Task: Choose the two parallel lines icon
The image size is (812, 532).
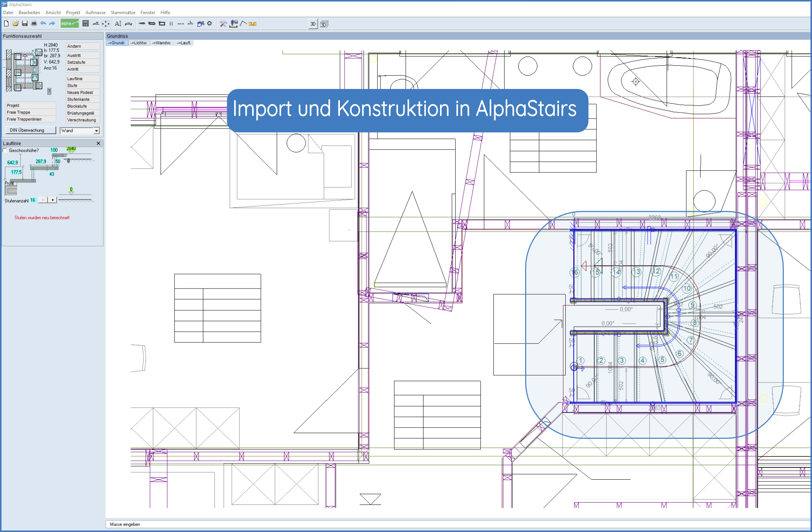Action: 171,24
